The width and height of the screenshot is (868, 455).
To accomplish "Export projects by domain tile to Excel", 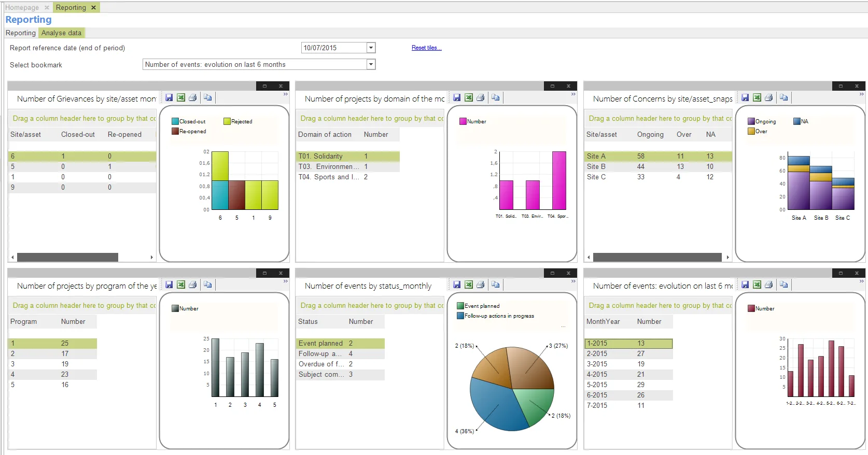I will [469, 97].
